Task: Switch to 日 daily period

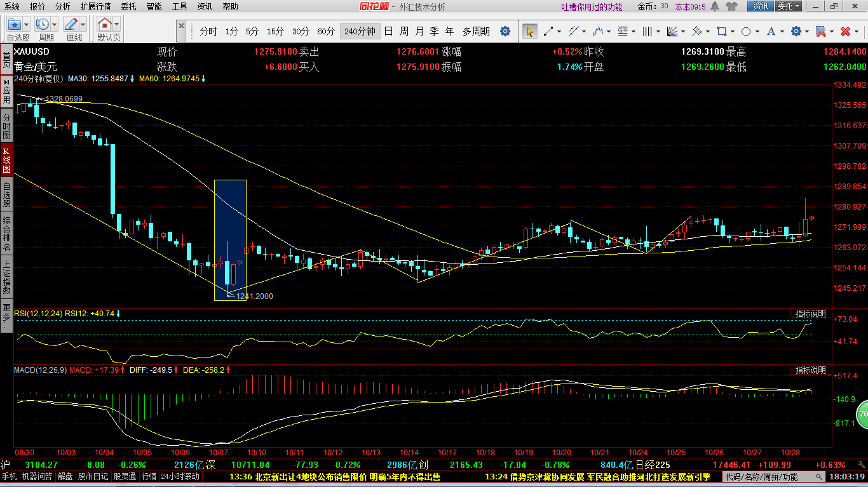Action: coord(388,31)
